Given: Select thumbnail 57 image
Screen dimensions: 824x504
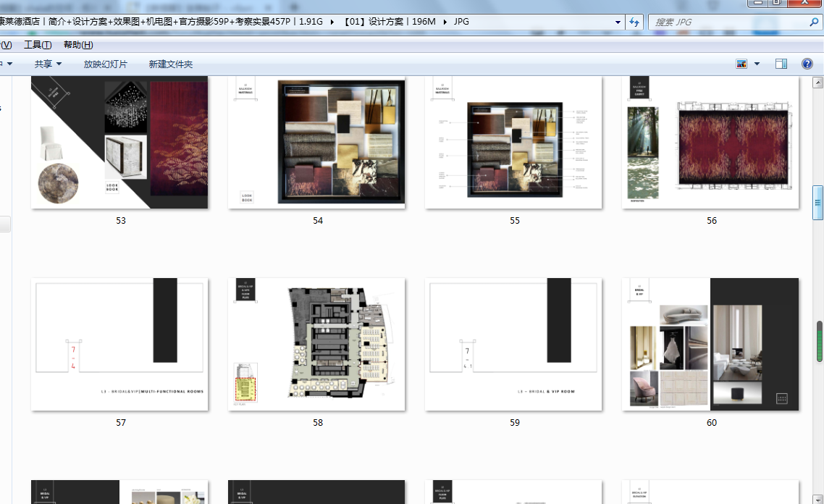Looking at the screenshot, I should [119, 344].
